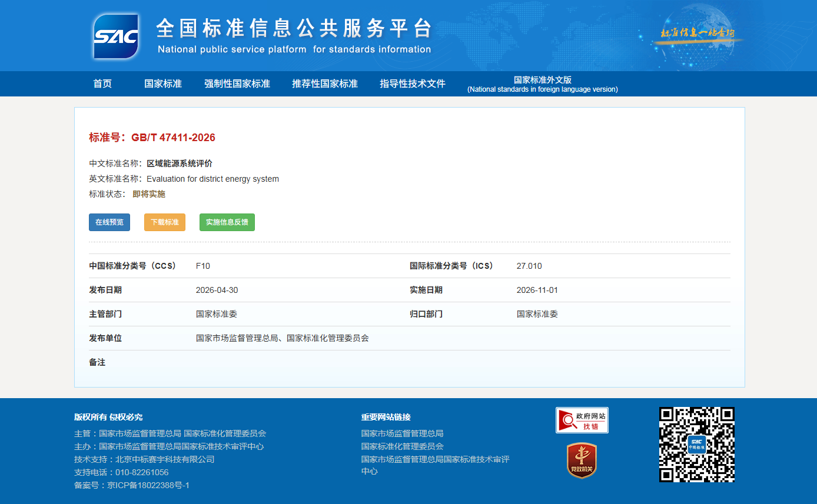Click the 主办 footer line
The width and height of the screenshot is (817, 504).
[x=169, y=446]
